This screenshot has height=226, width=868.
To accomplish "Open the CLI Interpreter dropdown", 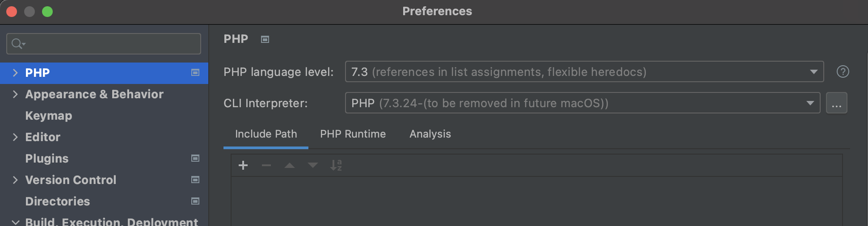I will tap(582, 103).
